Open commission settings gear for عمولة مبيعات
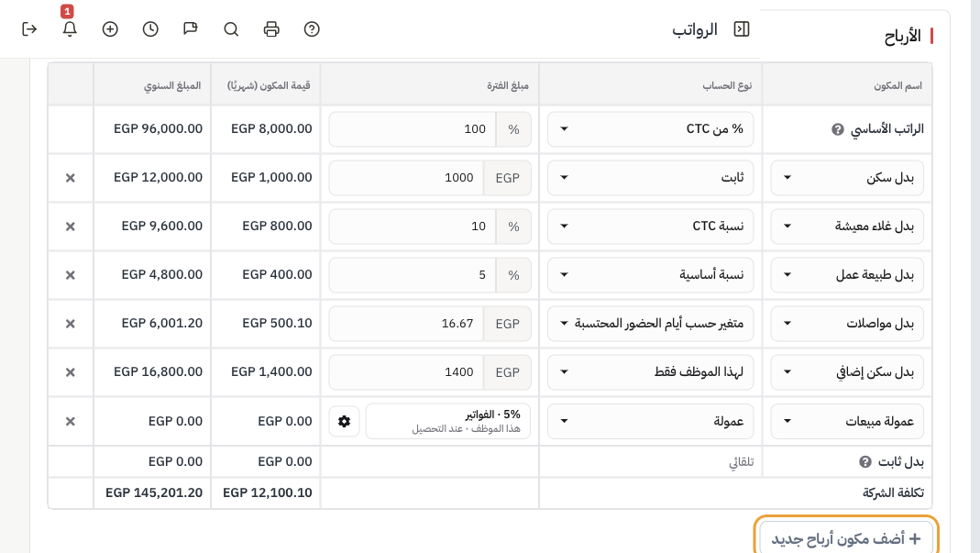980x553 pixels. (345, 422)
